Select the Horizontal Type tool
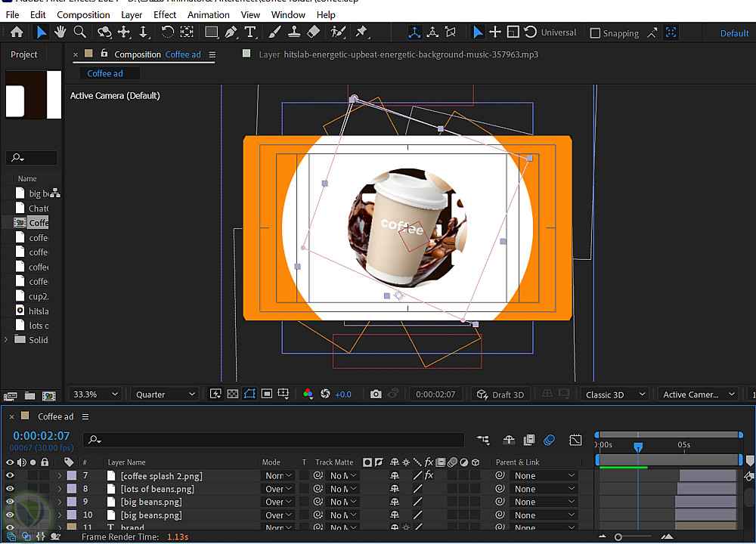 coord(249,32)
